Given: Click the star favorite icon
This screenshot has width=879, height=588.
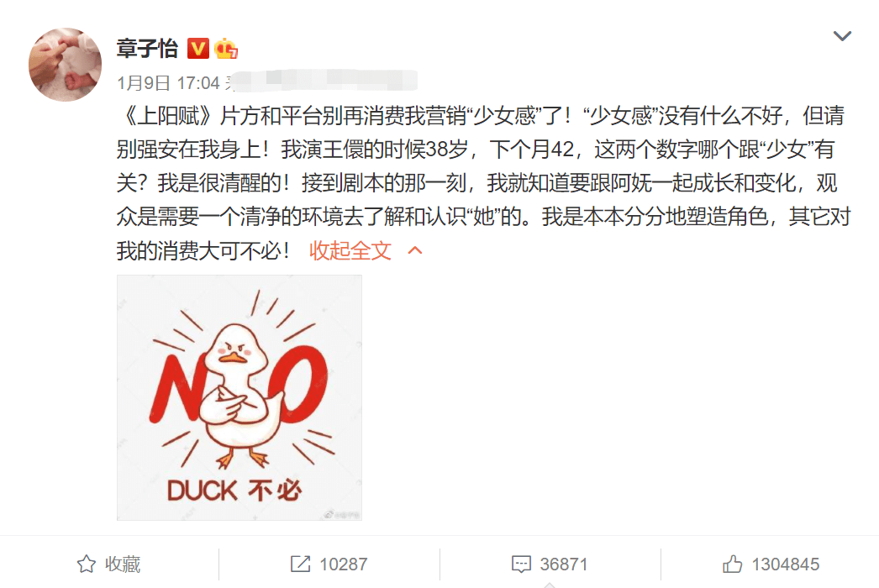Looking at the screenshot, I should point(87,564).
